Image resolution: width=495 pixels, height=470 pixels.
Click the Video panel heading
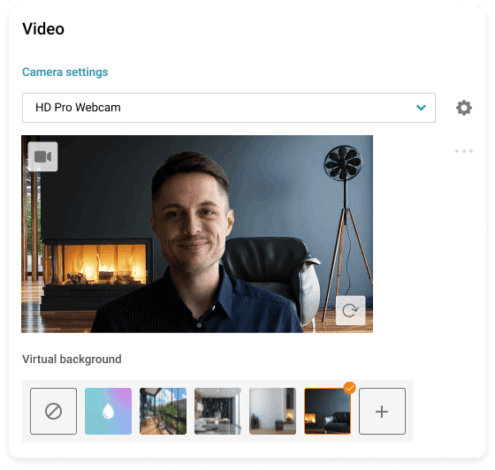(43, 29)
